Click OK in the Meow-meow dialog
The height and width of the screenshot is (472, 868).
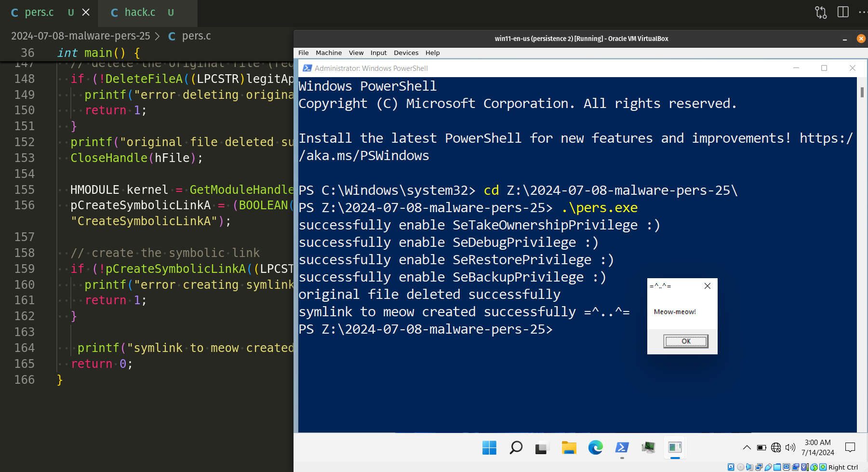click(686, 341)
